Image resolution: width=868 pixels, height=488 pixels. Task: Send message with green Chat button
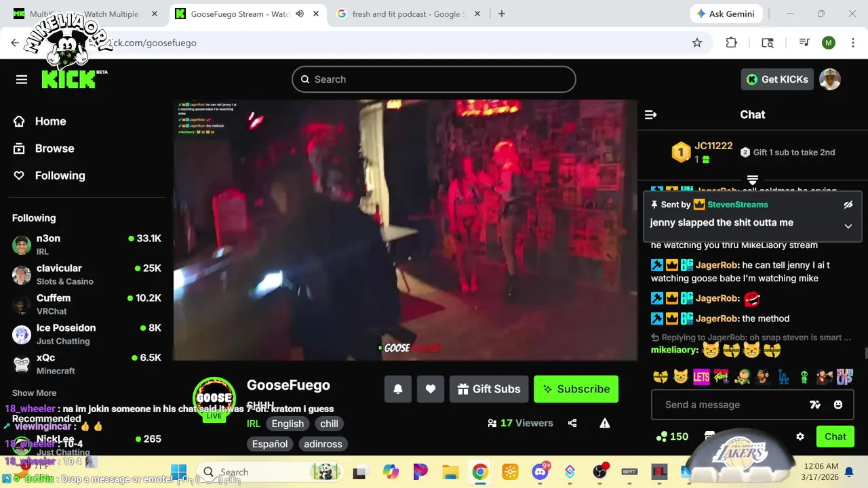[835, 436]
